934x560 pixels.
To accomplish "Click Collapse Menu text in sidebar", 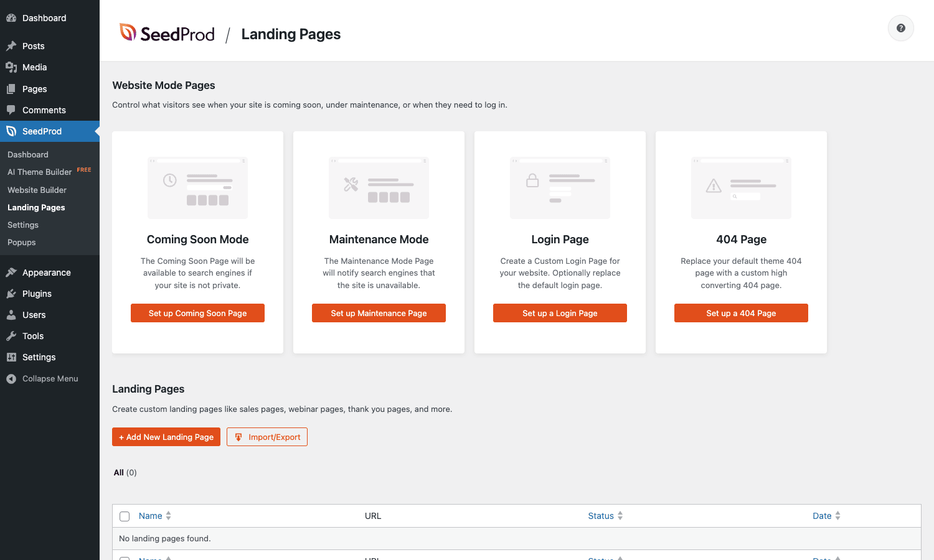I will click(50, 378).
